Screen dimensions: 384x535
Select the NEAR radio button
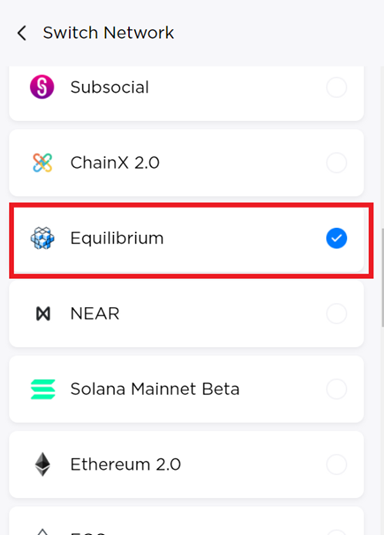click(x=337, y=314)
